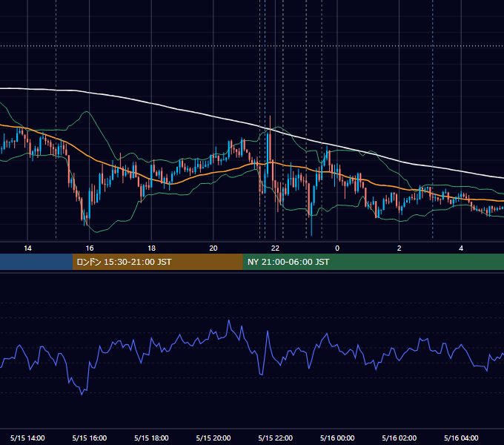Viewport: 504px width, 445px height.
Task: Click the 5/16 00:00 time label
Action: point(337,438)
